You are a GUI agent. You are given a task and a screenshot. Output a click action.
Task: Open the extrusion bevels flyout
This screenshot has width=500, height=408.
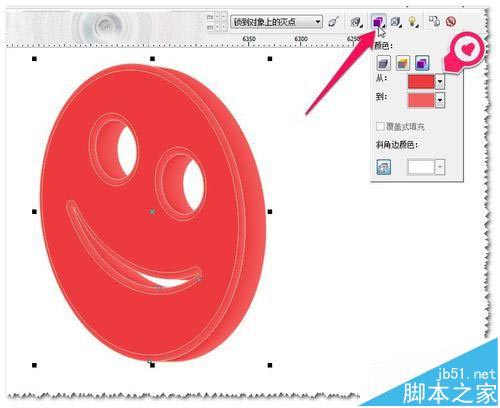click(x=396, y=22)
